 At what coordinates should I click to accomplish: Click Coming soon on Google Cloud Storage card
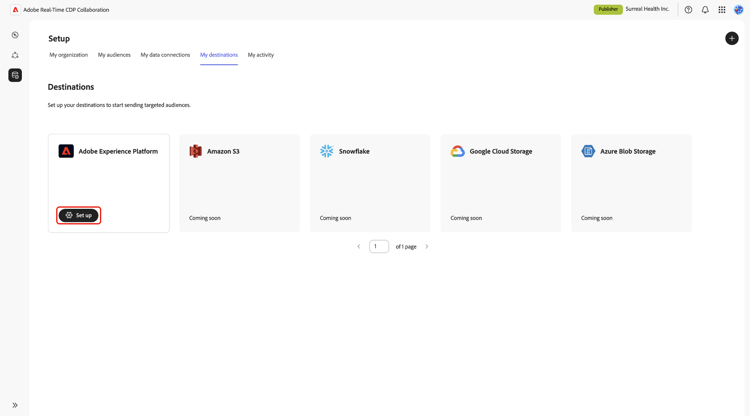(x=466, y=218)
